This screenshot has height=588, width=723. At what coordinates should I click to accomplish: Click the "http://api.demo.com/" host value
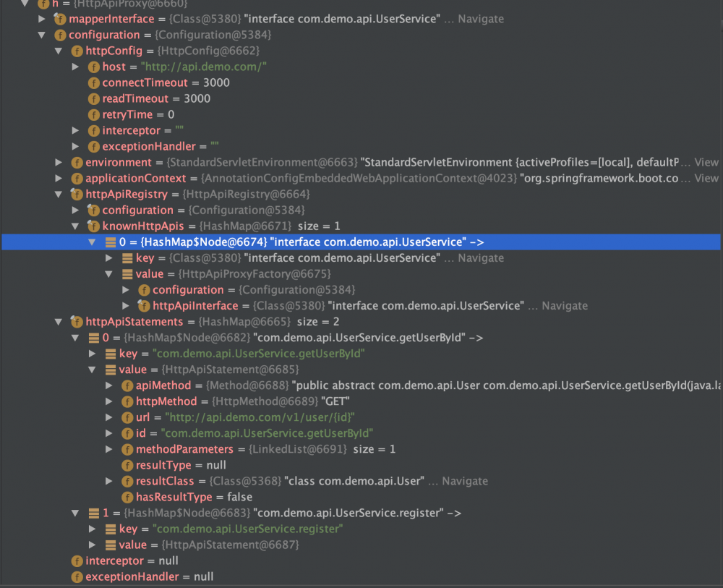coord(204,67)
